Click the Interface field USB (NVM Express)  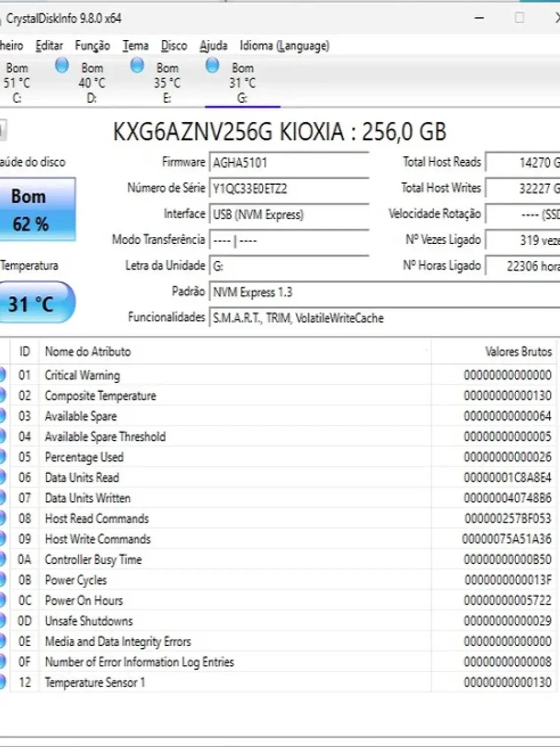[x=289, y=214]
